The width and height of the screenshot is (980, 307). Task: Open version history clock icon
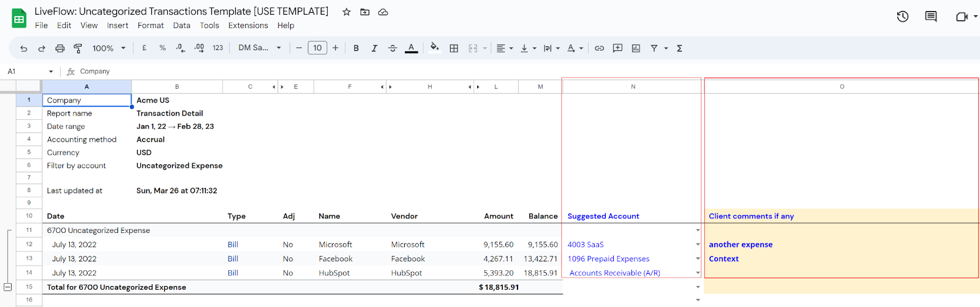(x=902, y=17)
